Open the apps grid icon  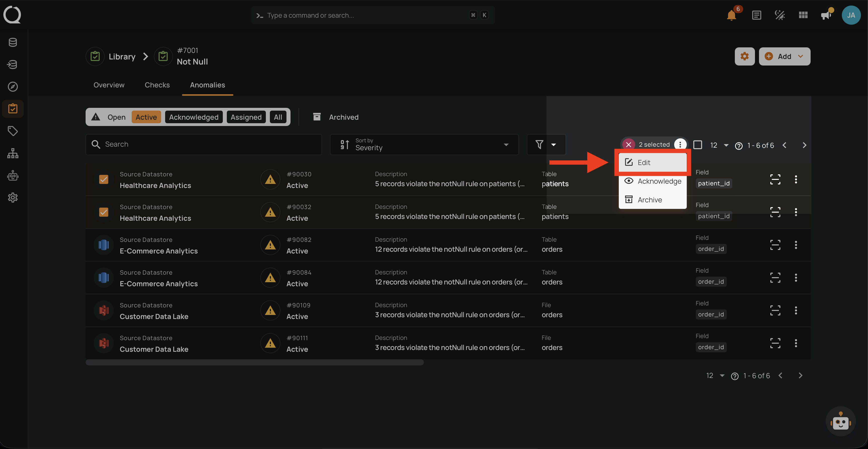click(x=803, y=15)
